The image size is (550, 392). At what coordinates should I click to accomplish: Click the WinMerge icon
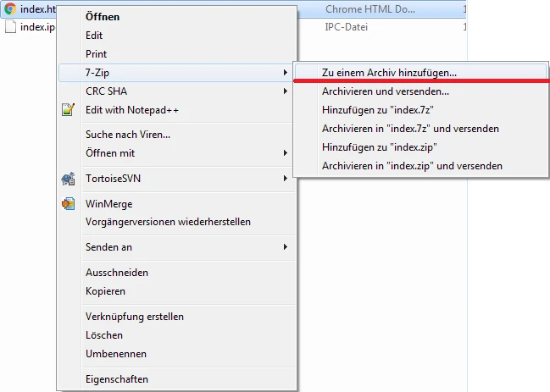pyautogui.click(x=69, y=204)
